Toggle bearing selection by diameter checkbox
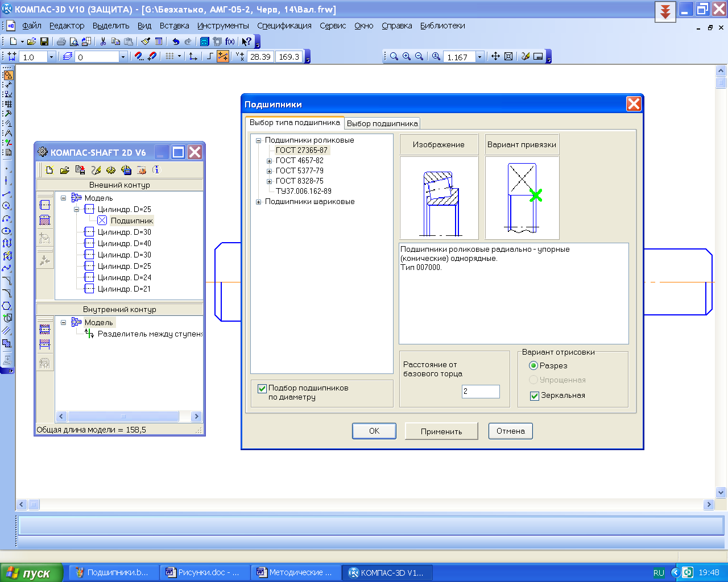 [x=262, y=388]
